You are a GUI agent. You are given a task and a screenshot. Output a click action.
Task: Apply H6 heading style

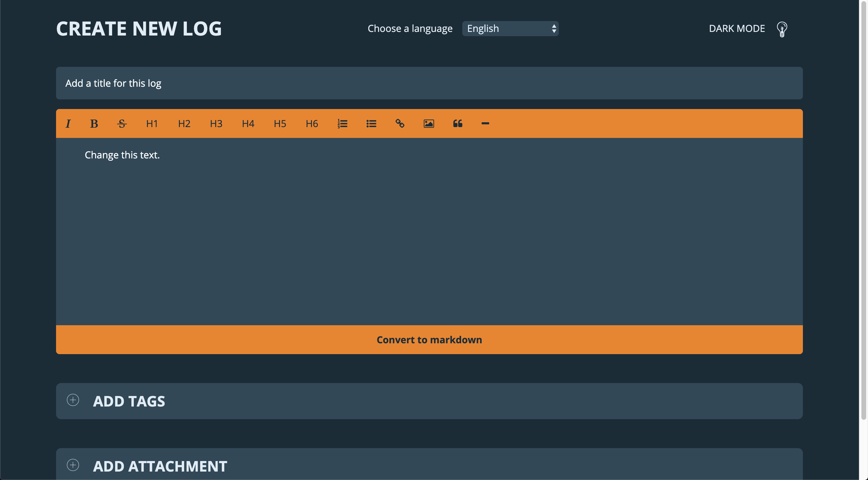point(312,123)
